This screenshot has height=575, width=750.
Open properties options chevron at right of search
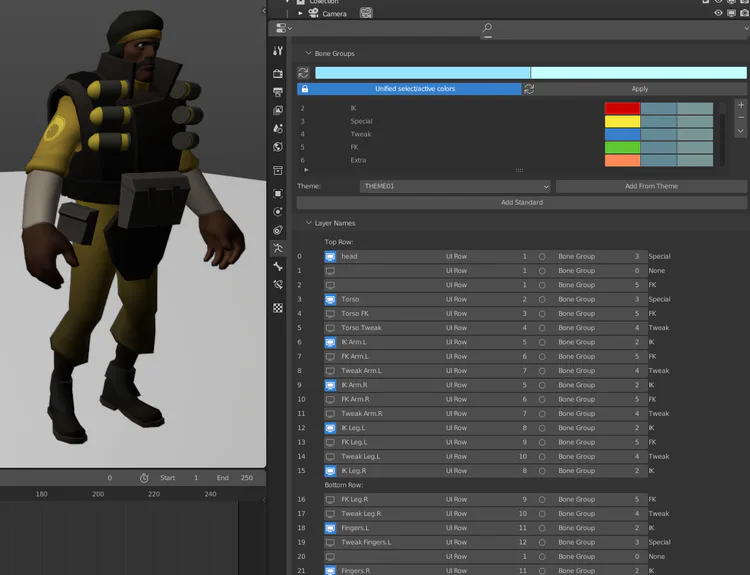tap(747, 28)
